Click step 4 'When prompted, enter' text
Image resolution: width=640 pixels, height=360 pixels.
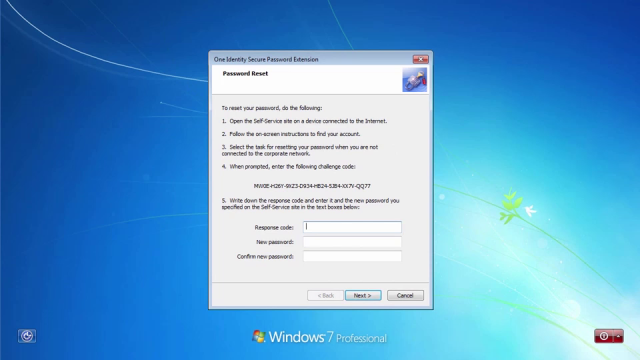(289, 167)
